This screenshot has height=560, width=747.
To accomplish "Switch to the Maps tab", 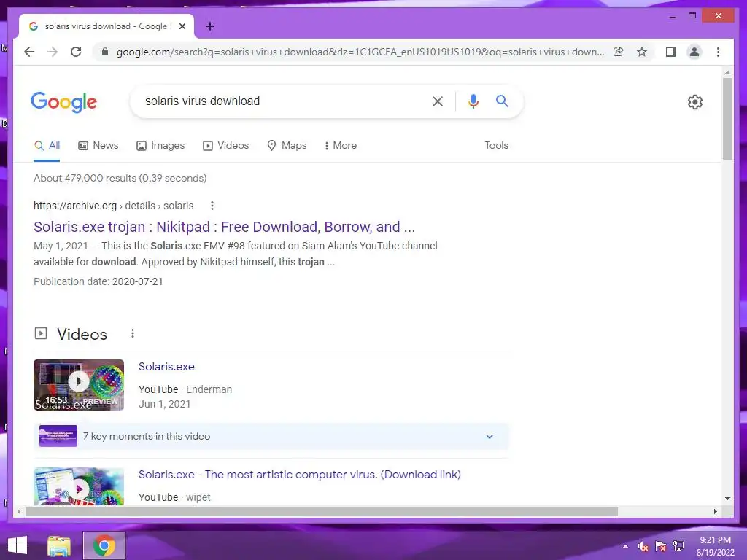I will pos(287,145).
